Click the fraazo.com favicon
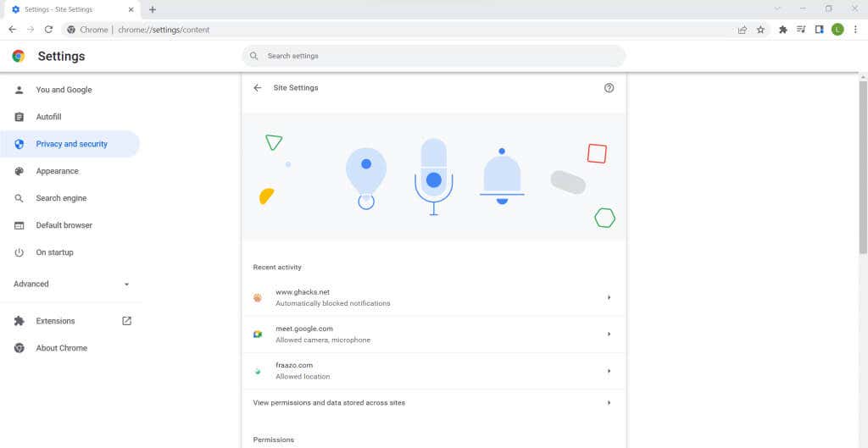868x448 pixels. point(258,371)
